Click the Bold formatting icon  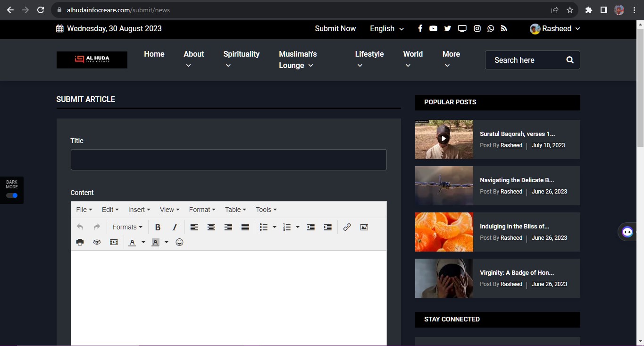(x=158, y=227)
